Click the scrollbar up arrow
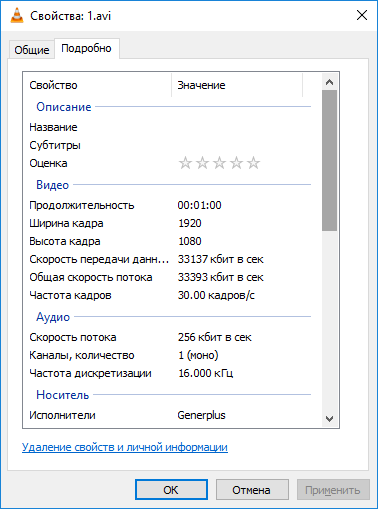Screen dimensions: 378x509 tap(329, 82)
